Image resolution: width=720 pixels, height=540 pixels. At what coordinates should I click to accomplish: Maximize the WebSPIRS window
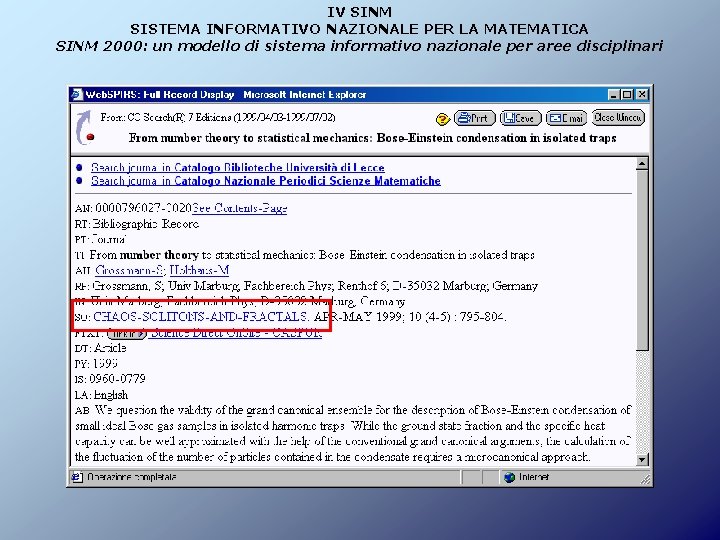pos(627,95)
